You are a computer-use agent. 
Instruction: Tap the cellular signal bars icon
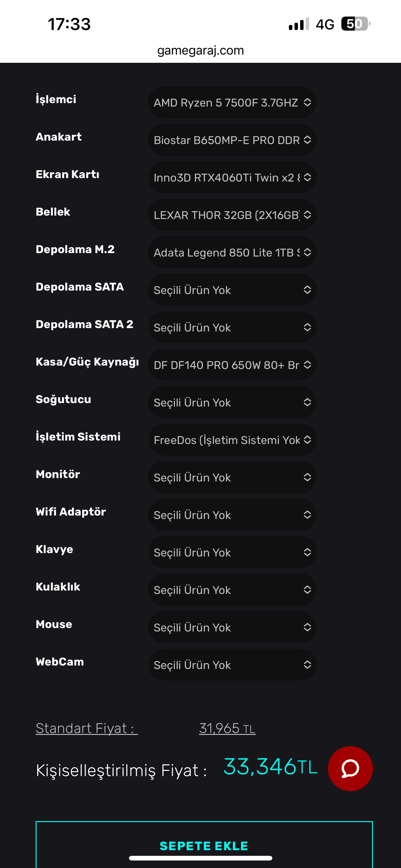tap(299, 24)
